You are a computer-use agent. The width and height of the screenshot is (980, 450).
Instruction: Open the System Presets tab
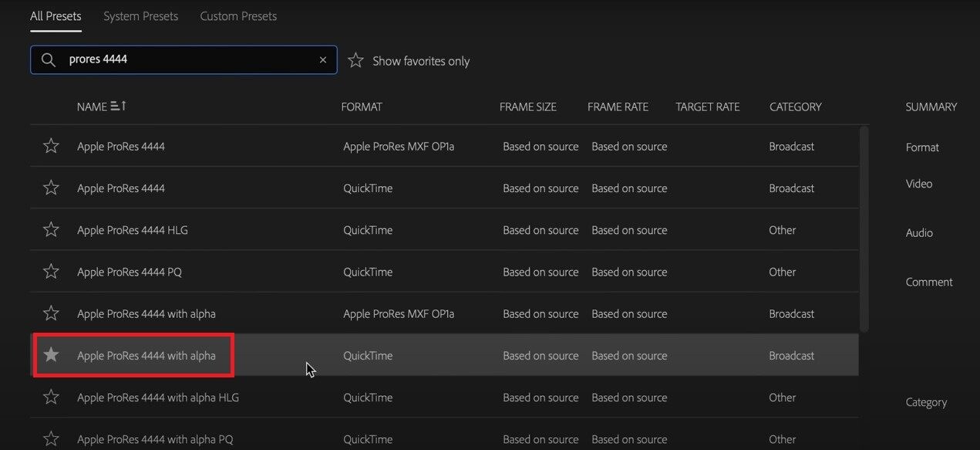(x=140, y=16)
